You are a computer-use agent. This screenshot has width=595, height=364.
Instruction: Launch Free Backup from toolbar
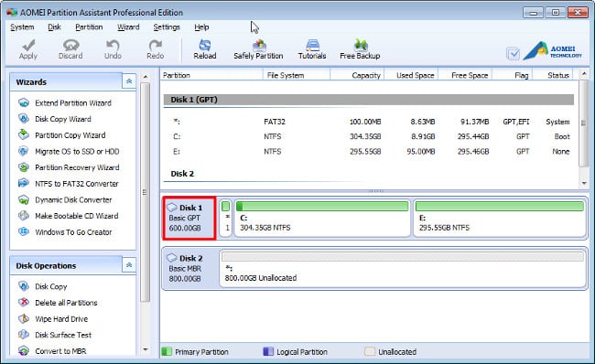tap(360, 49)
